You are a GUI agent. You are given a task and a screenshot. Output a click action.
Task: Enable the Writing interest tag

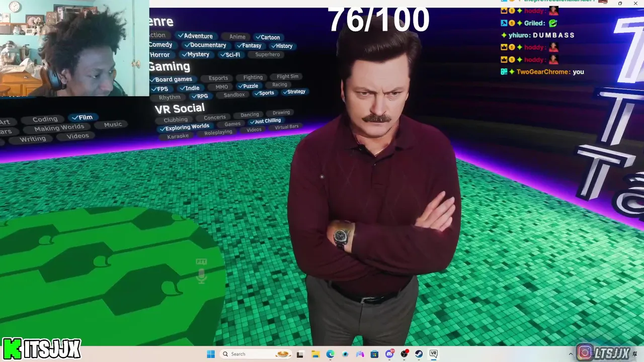[33, 139]
